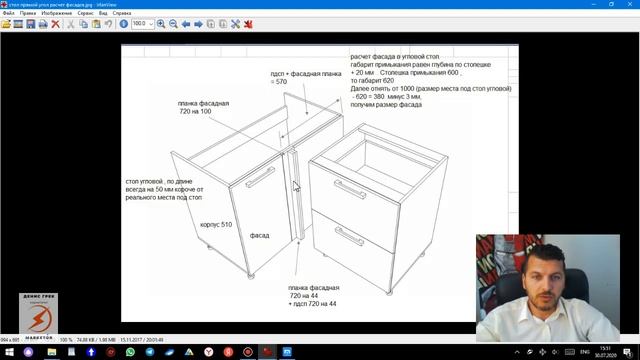Open Yandex Browser from the taskbar
The width and height of the screenshot is (640, 360).
pos(209,352)
